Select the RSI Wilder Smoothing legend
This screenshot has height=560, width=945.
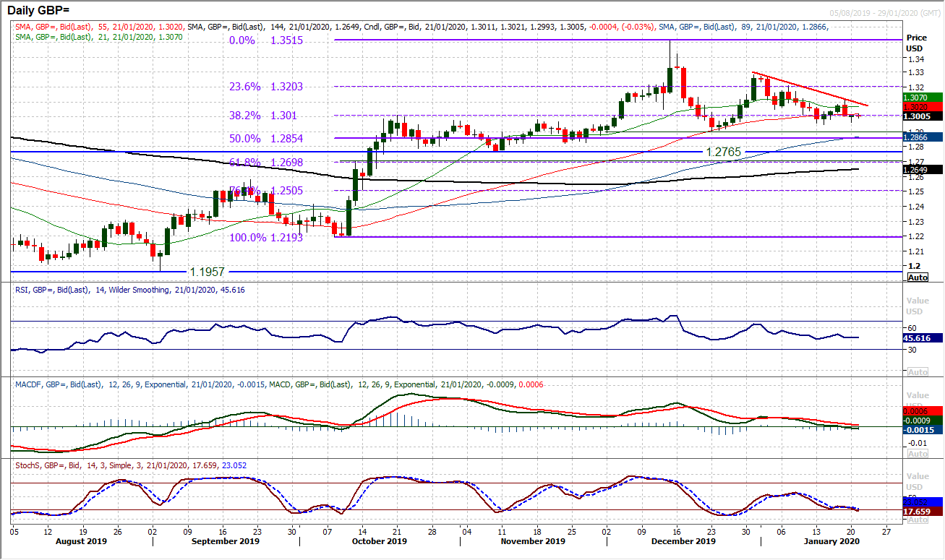click(130, 290)
